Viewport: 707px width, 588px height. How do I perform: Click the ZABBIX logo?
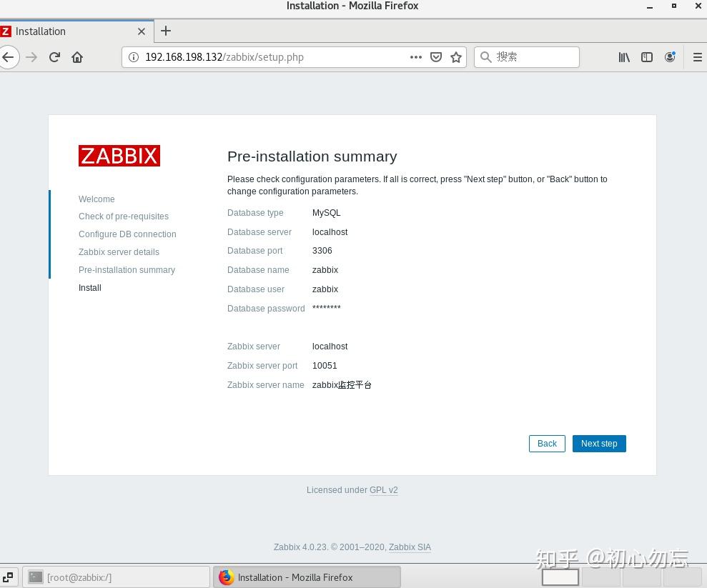tap(119, 155)
